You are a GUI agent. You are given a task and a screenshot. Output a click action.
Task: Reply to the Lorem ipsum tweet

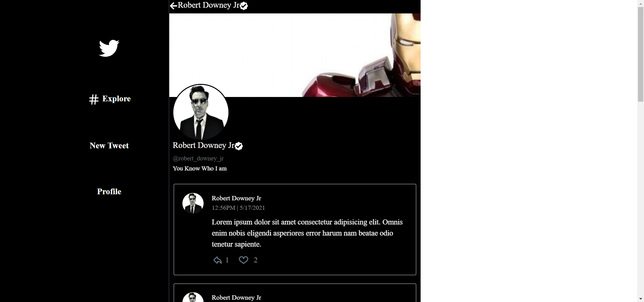pos(217,260)
